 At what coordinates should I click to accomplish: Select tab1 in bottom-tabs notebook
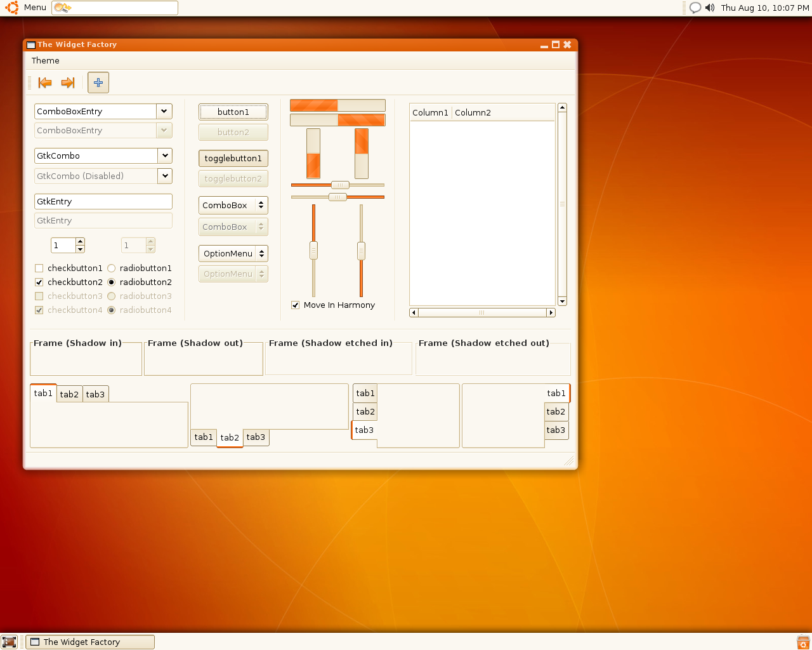[204, 437]
